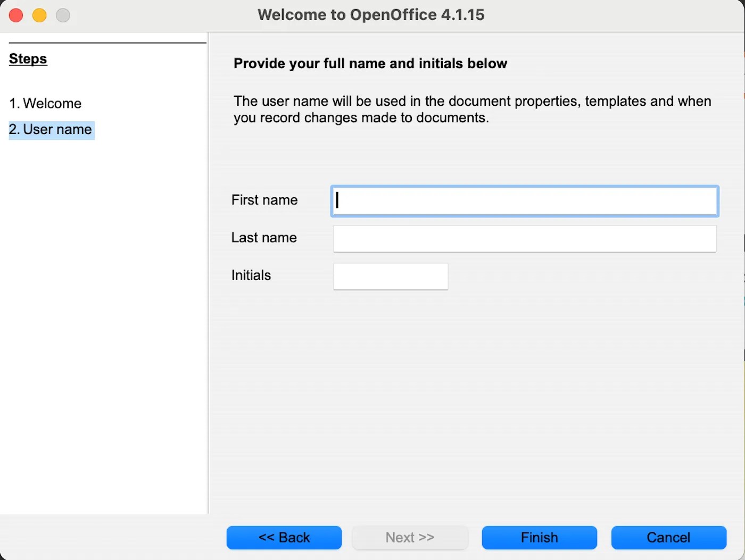The height and width of the screenshot is (560, 745).
Task: Click the wizard heading about full name
Action: [370, 63]
